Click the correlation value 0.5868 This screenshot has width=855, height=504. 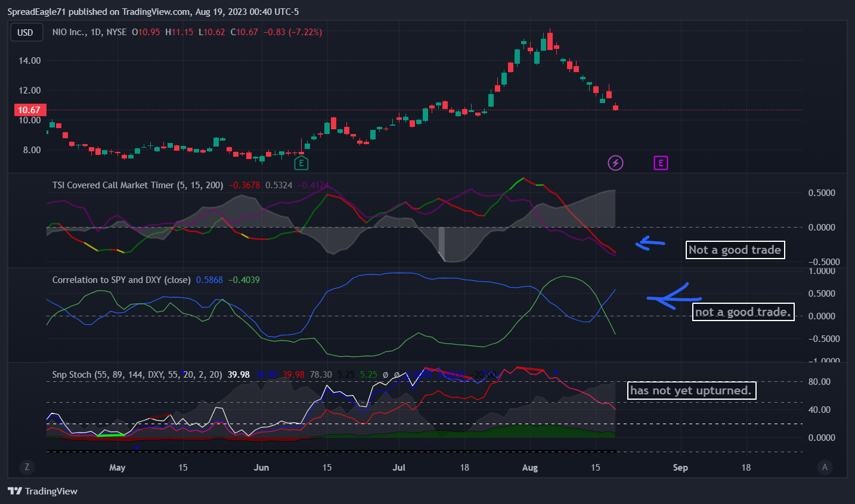click(x=209, y=280)
